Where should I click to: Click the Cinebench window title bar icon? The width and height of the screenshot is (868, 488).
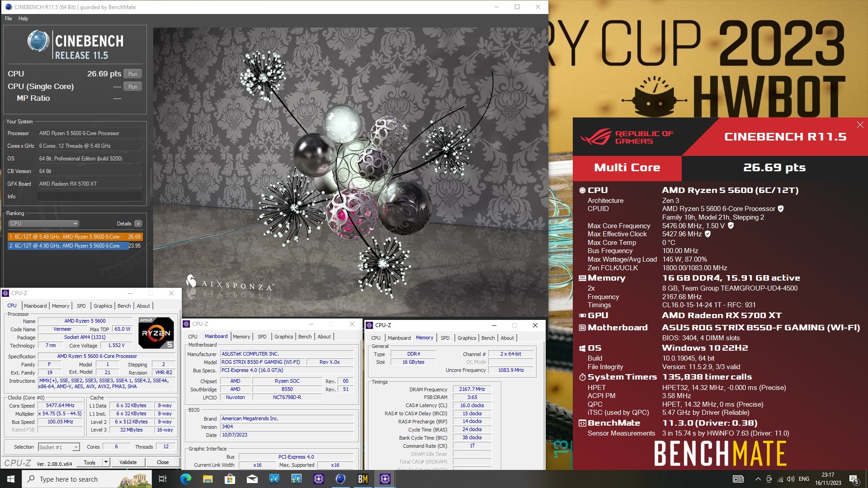(8, 7)
